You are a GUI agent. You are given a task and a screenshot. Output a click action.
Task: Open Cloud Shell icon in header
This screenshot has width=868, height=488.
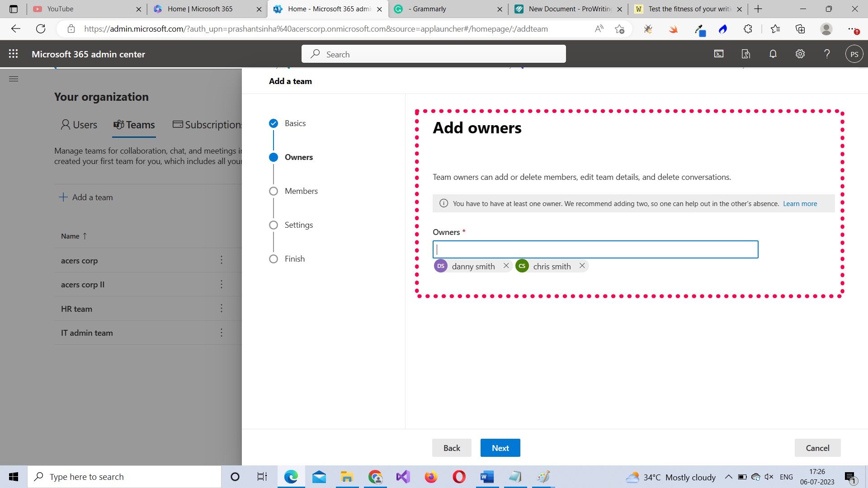click(719, 54)
